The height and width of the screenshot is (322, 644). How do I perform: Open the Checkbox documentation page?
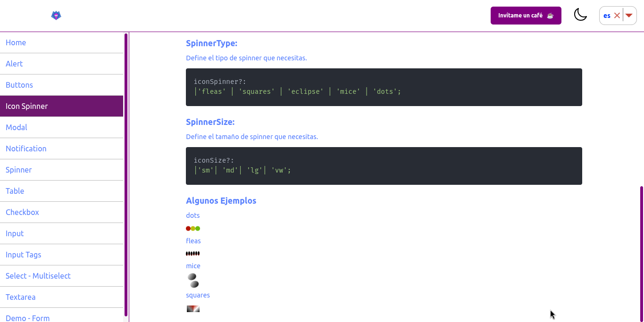(22, 212)
